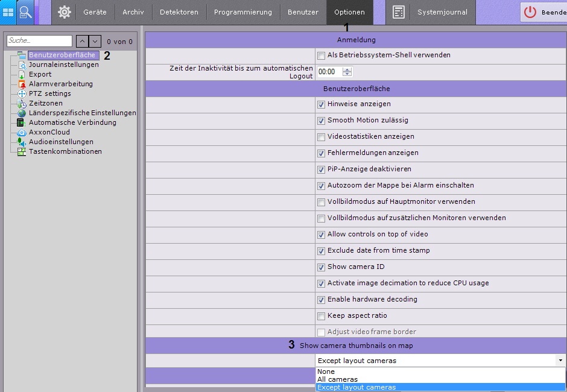Click the PTZ settings tree icon
This screenshot has height=392, width=567.
tap(22, 94)
